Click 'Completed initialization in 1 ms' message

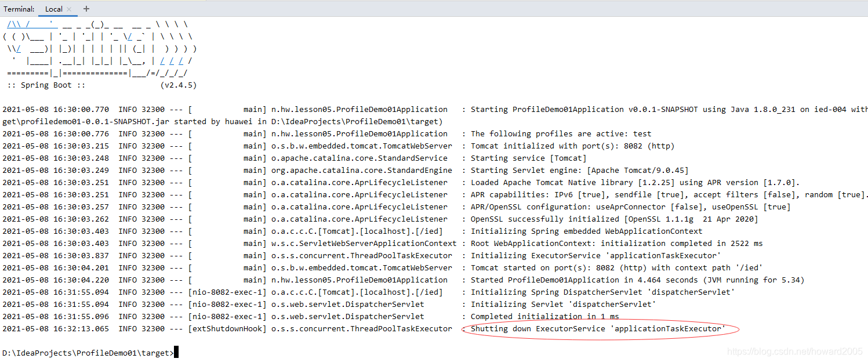545,317
